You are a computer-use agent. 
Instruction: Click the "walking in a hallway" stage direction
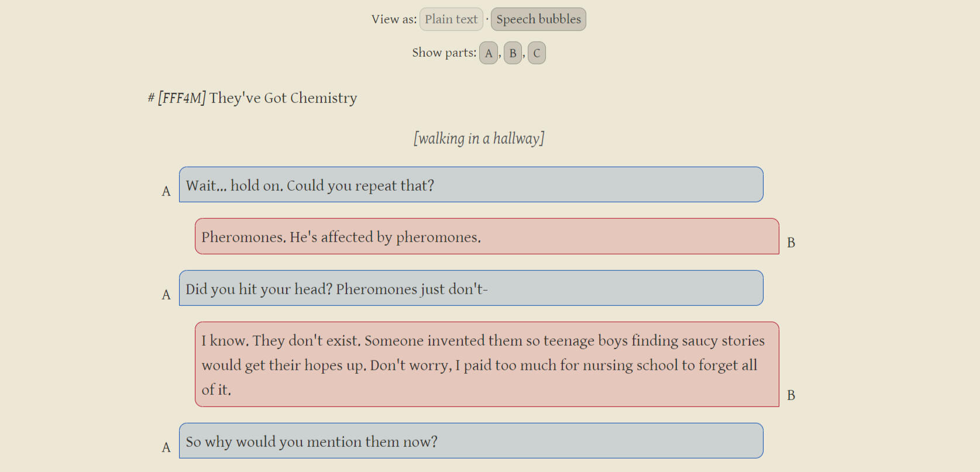[479, 139]
